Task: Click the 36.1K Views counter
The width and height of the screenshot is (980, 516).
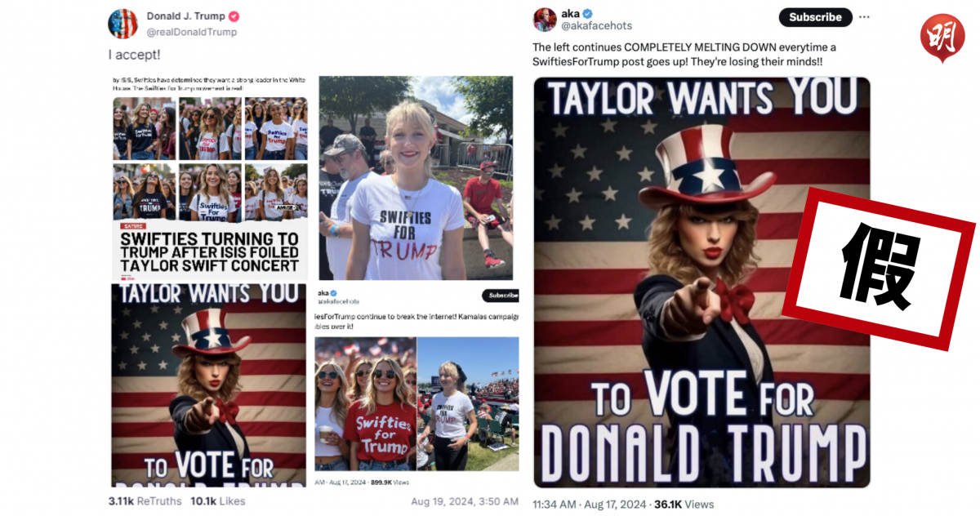Action: click(684, 504)
